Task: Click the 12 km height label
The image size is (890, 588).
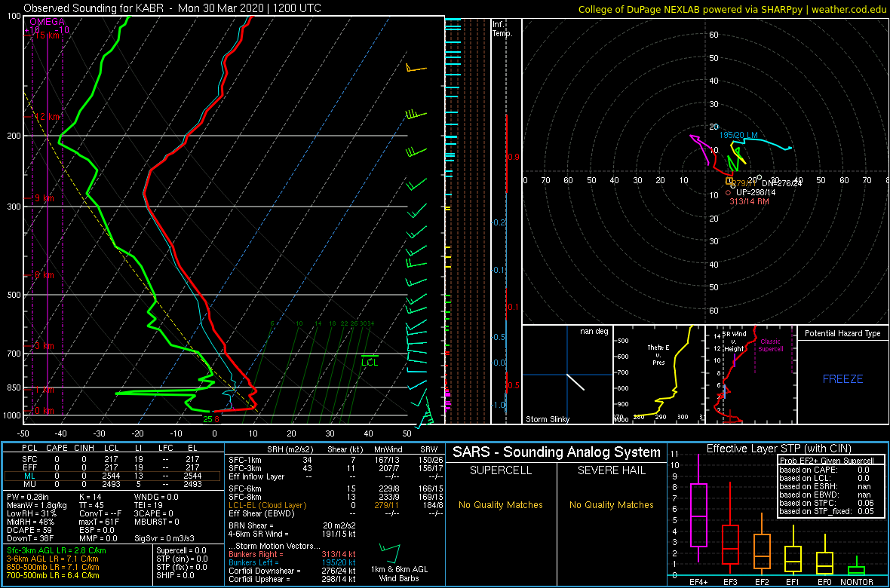Action: point(45,117)
